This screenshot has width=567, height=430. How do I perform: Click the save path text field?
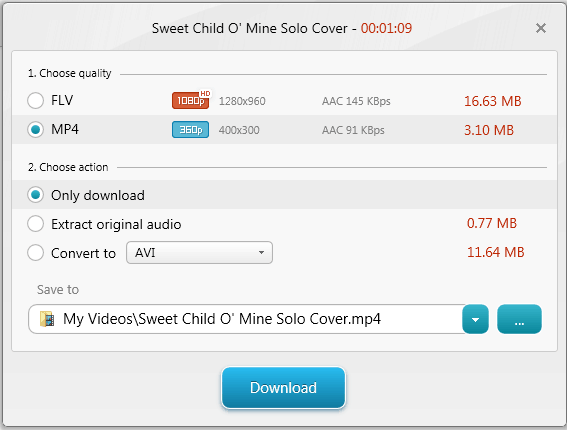pyautogui.click(x=246, y=319)
